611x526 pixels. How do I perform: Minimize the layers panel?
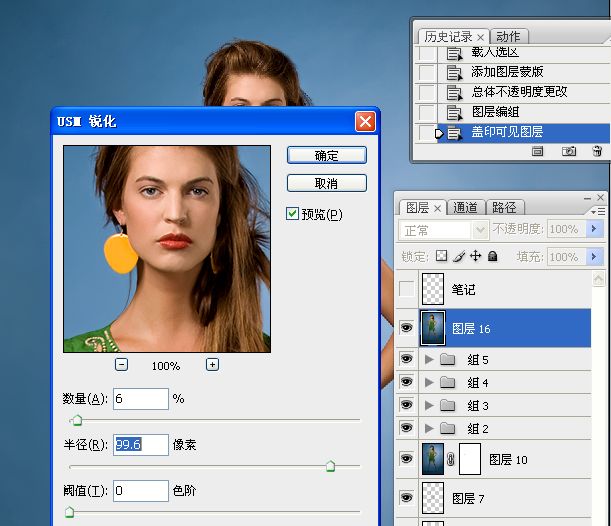point(588,198)
